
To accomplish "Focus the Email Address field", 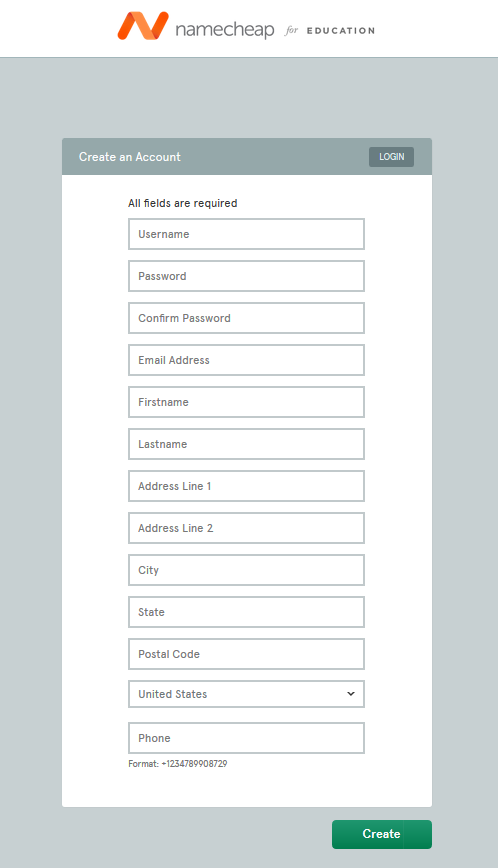I will point(246,360).
